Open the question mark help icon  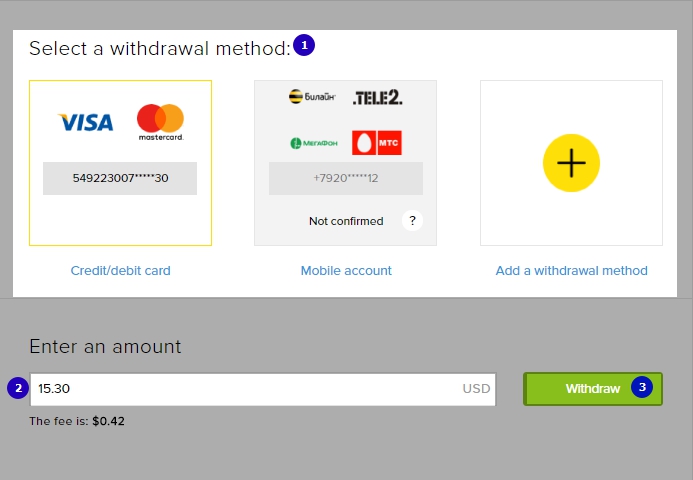tap(412, 221)
